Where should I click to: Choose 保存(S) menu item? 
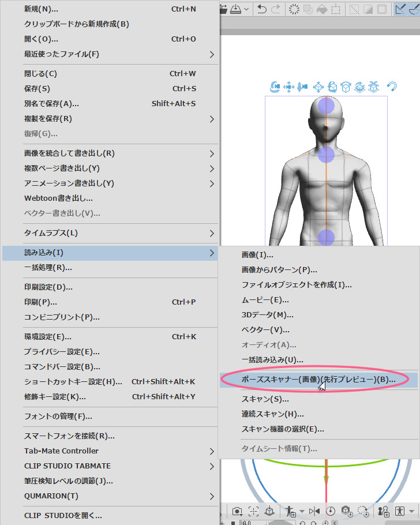(x=110, y=89)
